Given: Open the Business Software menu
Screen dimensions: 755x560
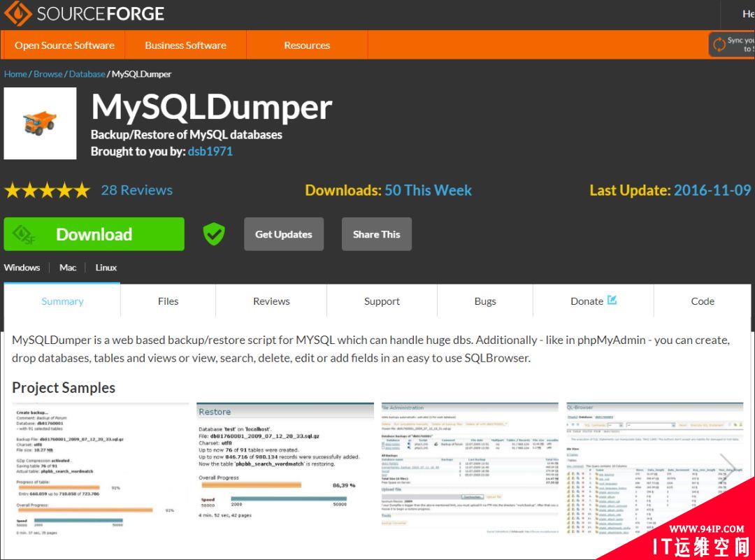Looking at the screenshot, I should [185, 45].
